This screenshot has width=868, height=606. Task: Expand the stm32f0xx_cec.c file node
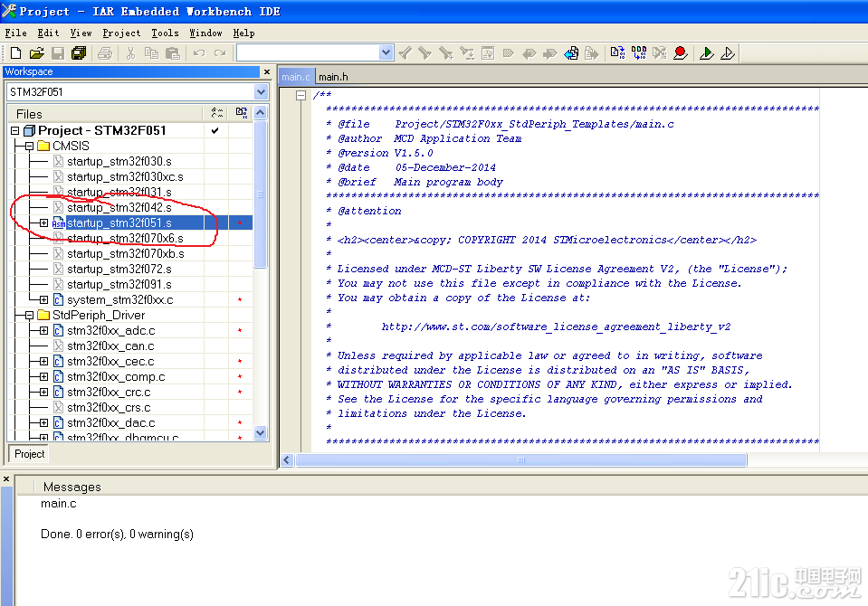(43, 362)
